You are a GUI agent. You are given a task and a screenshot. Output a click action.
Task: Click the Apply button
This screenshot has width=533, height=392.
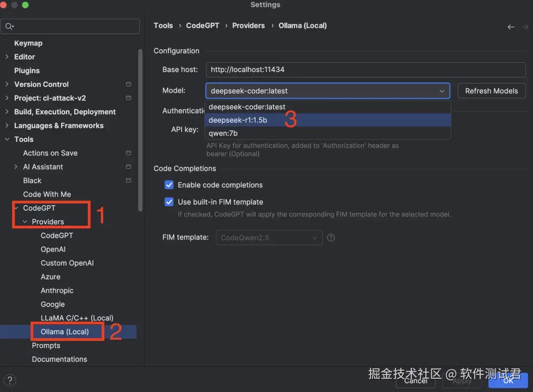click(461, 381)
